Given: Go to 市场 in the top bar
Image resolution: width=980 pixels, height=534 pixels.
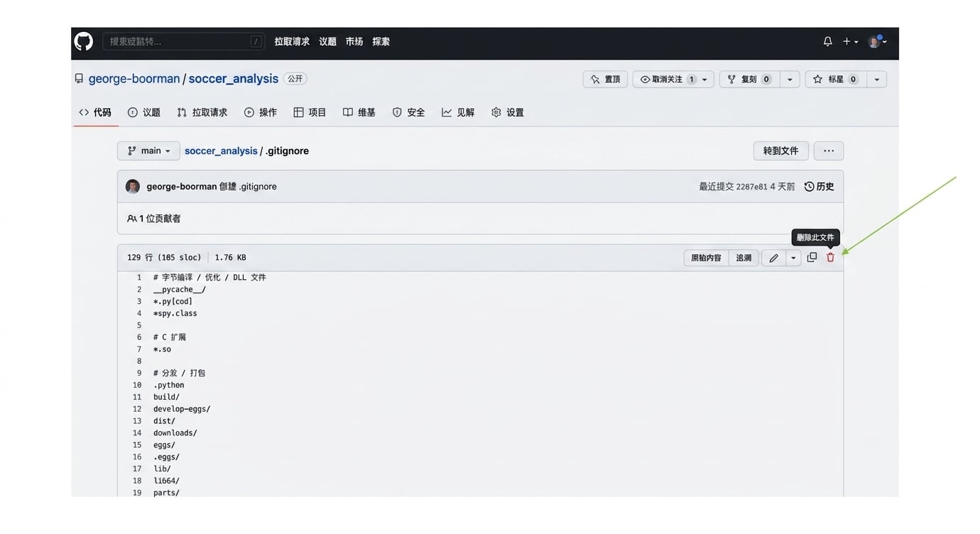Looking at the screenshot, I should click(354, 42).
